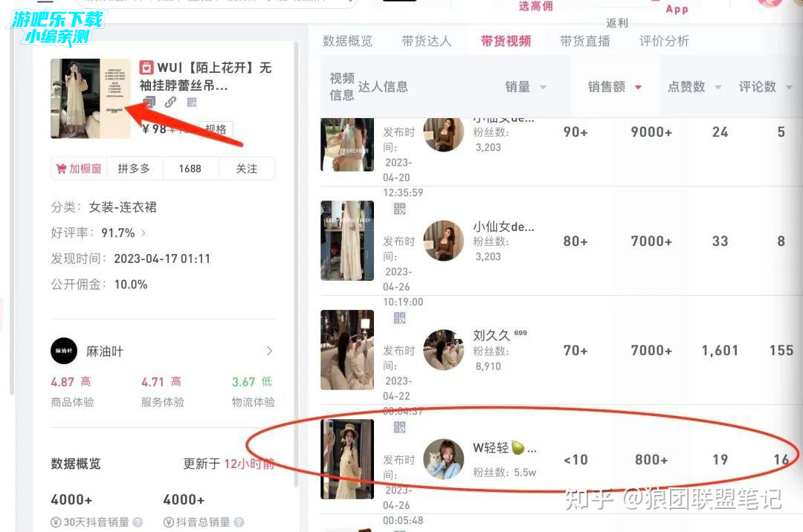Image resolution: width=803 pixels, height=532 pixels.
Task: Switch to the 带货达人 tab
Action: click(427, 41)
